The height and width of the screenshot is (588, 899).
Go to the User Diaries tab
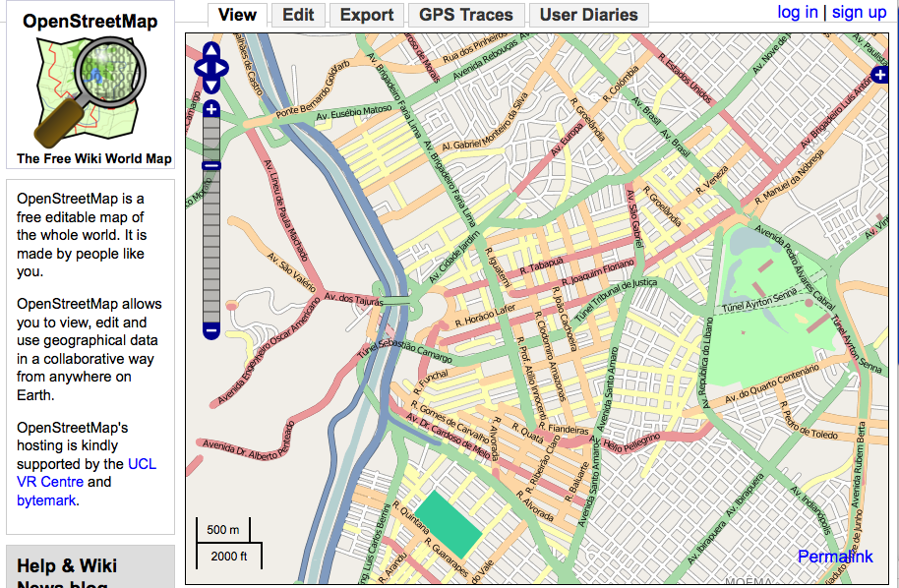point(589,15)
